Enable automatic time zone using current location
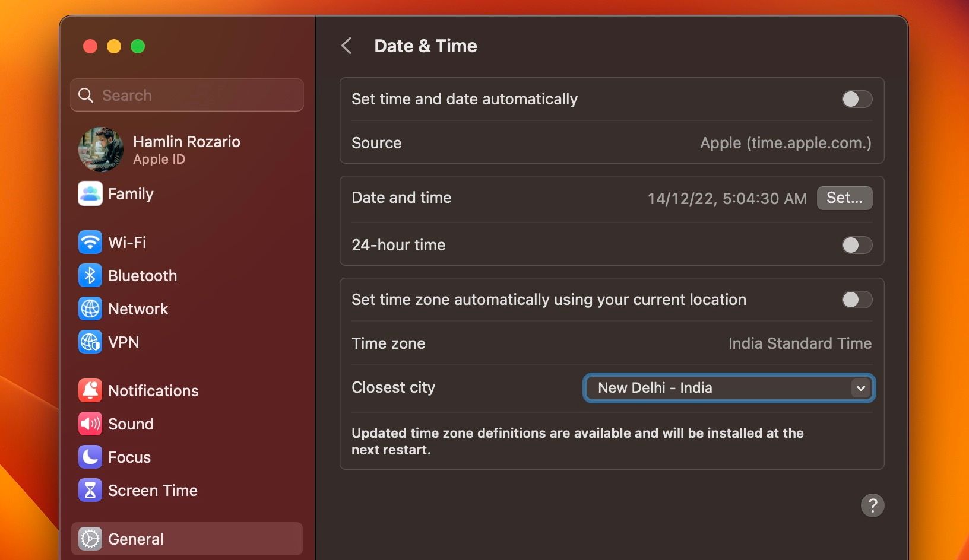 click(x=856, y=300)
